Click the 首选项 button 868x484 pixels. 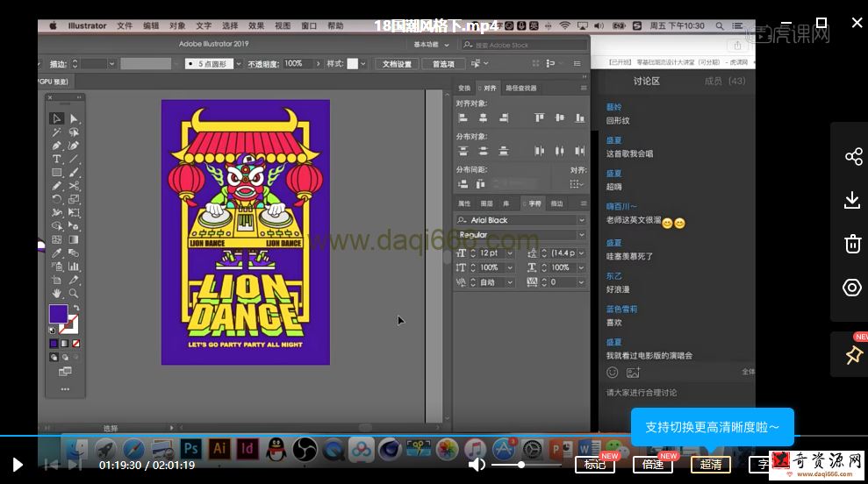[x=443, y=64]
